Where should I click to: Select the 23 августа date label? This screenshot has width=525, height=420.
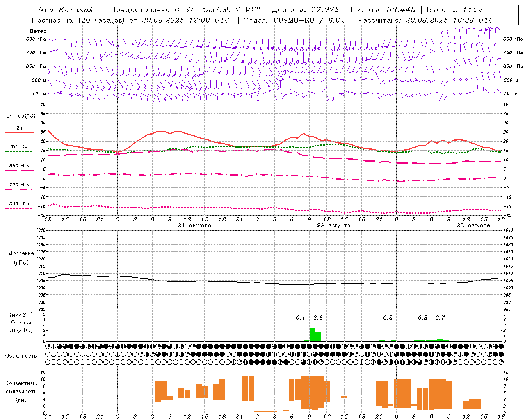coord(473,226)
